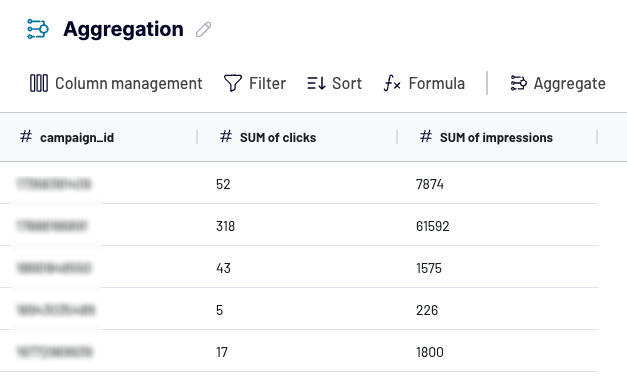Click the Aggregate button label

570,84
